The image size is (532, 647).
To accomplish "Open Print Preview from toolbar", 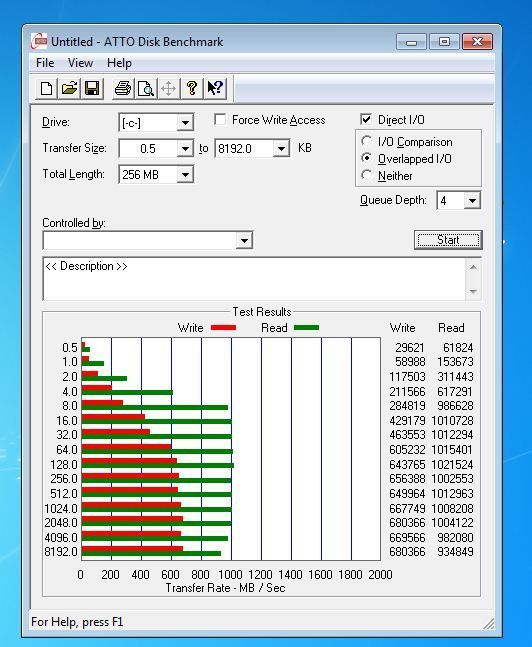I will coord(146,88).
